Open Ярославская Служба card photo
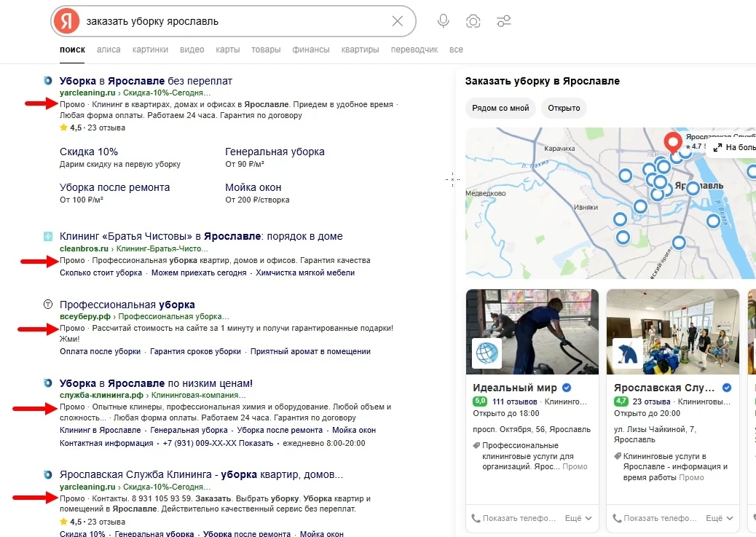The width and height of the screenshot is (756, 537). [672, 332]
